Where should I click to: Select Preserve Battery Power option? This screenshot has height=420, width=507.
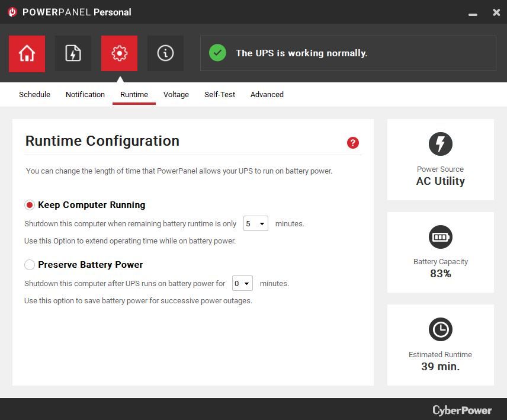point(30,265)
